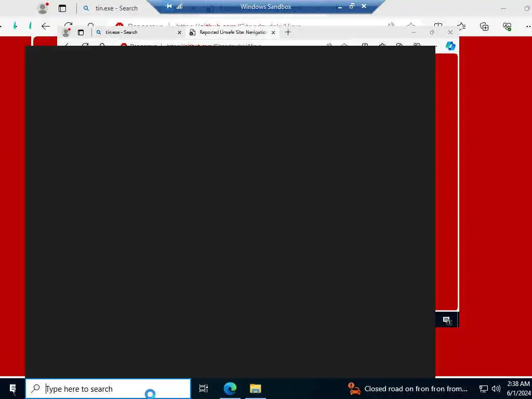
Task: Switch to Reported Unsafe Site tab
Action: click(x=232, y=32)
